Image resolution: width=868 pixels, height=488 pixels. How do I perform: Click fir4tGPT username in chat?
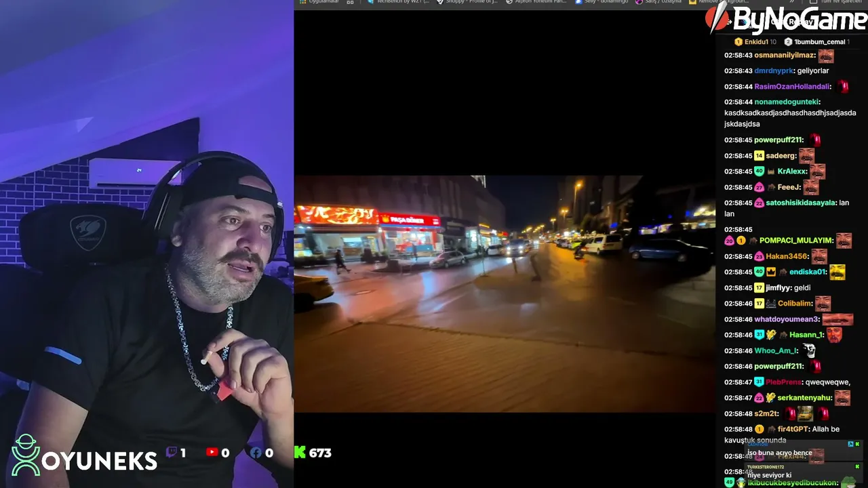pyautogui.click(x=792, y=429)
